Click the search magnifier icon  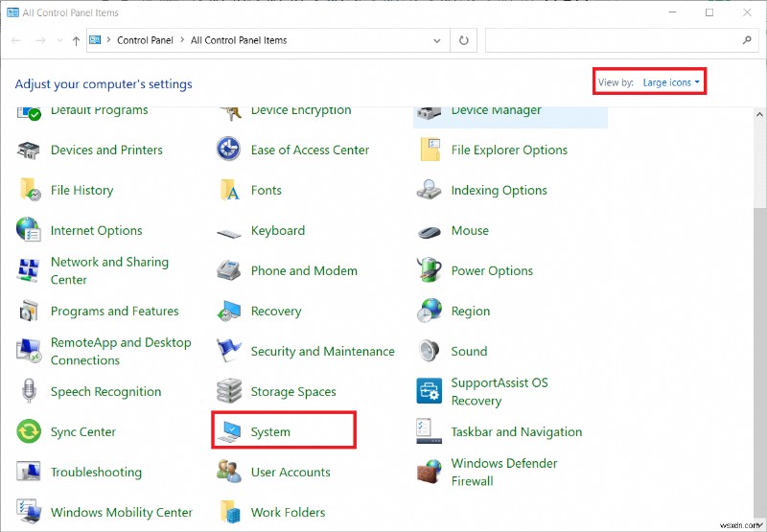pos(747,40)
